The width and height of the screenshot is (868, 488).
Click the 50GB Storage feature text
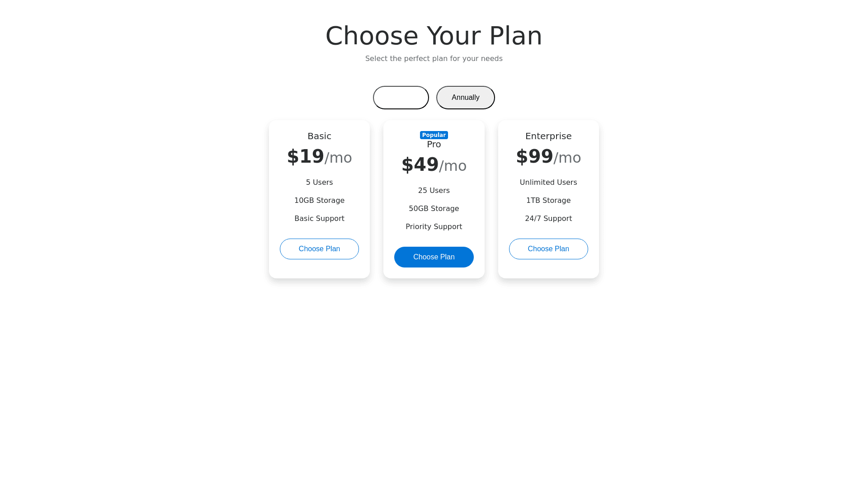(x=434, y=209)
